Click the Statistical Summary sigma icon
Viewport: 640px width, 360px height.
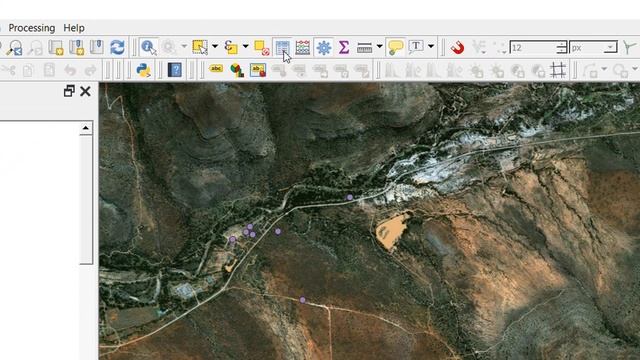[x=344, y=47]
